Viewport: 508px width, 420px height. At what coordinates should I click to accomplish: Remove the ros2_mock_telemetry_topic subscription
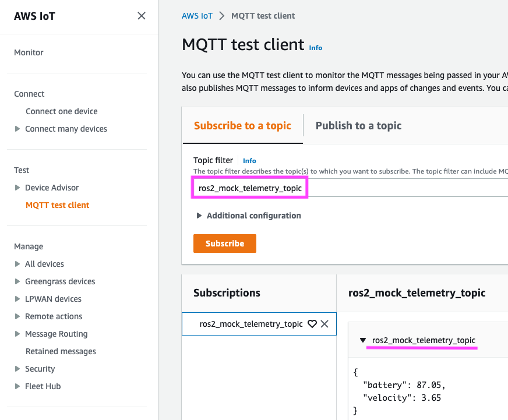click(x=324, y=324)
